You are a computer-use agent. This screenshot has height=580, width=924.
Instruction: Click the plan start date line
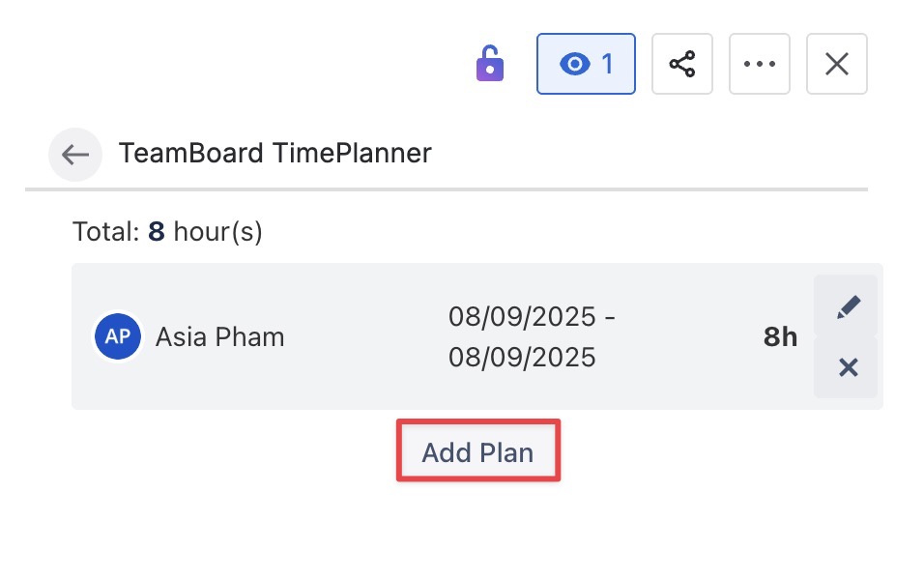click(x=532, y=316)
